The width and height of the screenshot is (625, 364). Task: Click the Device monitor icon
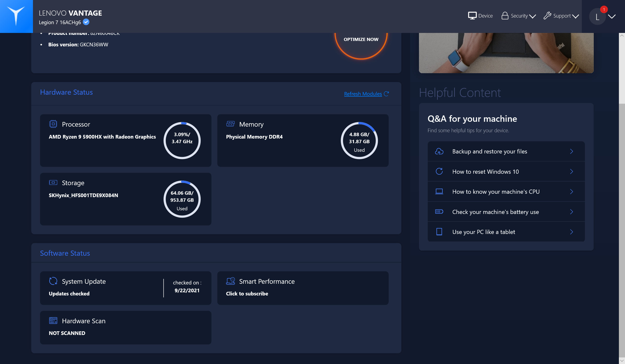coord(472,16)
